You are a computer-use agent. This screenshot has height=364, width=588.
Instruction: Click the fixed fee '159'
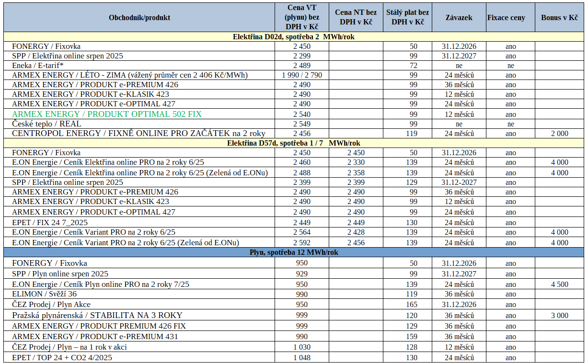click(412, 337)
